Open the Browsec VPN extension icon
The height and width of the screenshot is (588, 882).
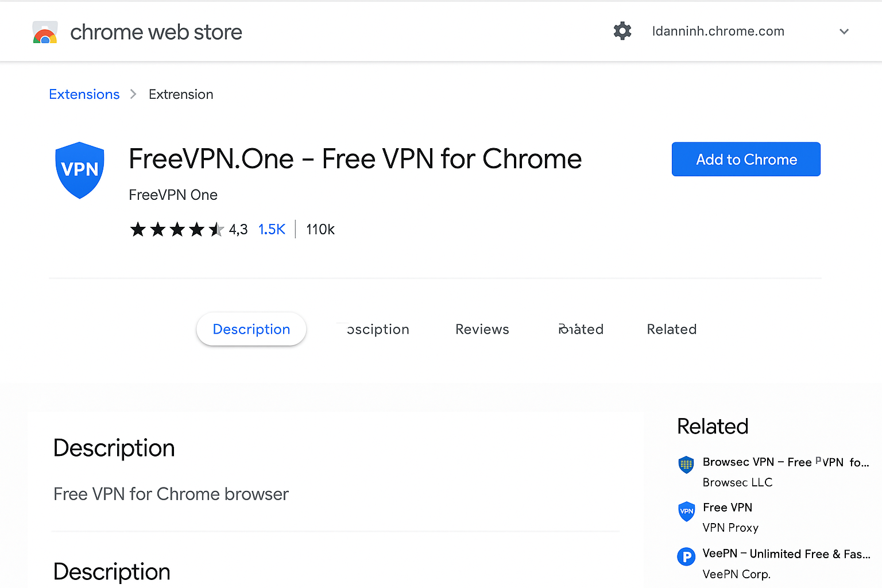coord(686,465)
